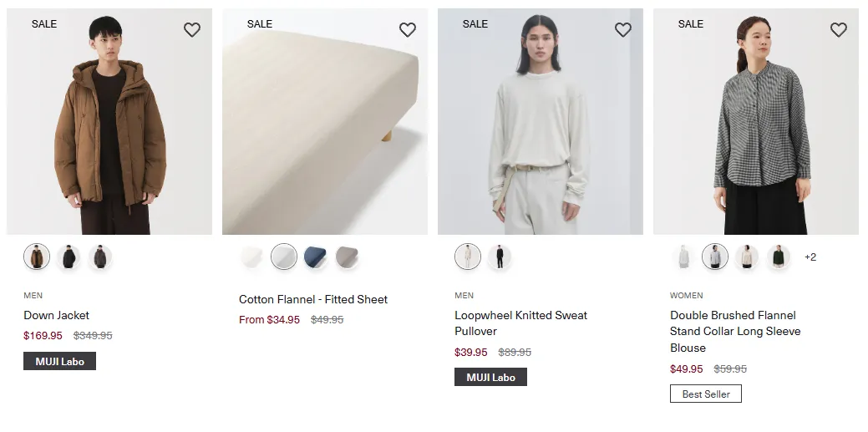Select the gray fitted sheet color swatch
The height and width of the screenshot is (432, 868).
click(347, 257)
